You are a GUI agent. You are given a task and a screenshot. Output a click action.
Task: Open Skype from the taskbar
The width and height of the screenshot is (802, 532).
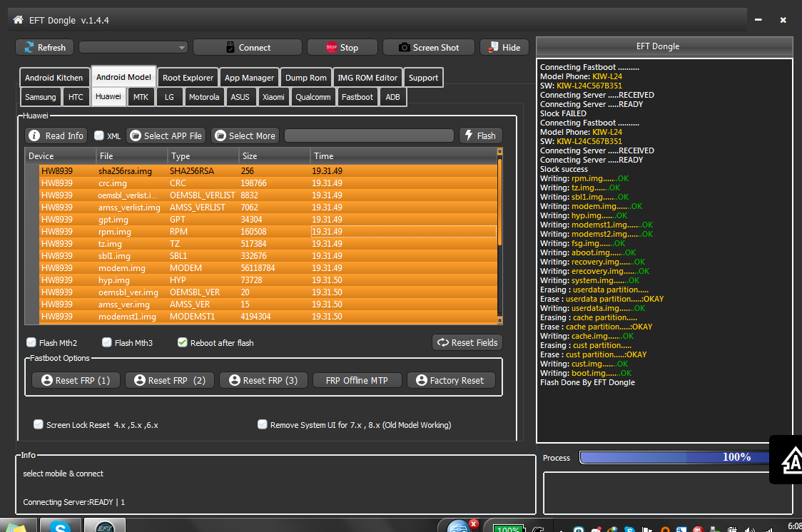tap(61, 526)
